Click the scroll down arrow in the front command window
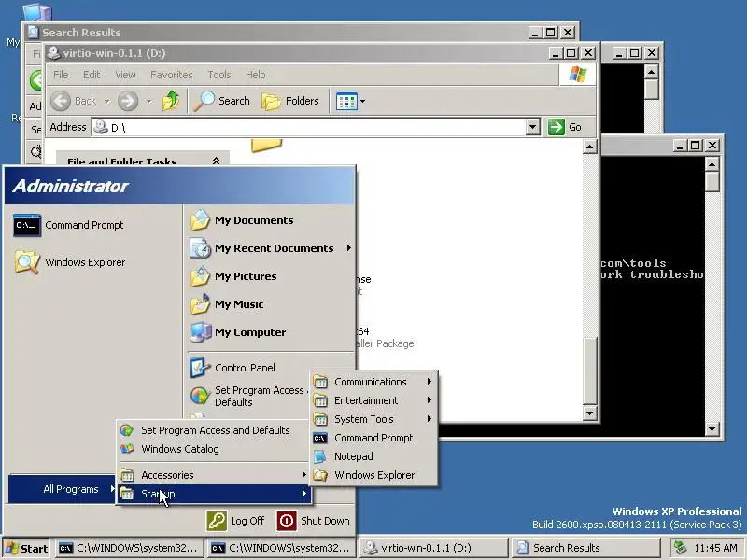 coord(712,429)
